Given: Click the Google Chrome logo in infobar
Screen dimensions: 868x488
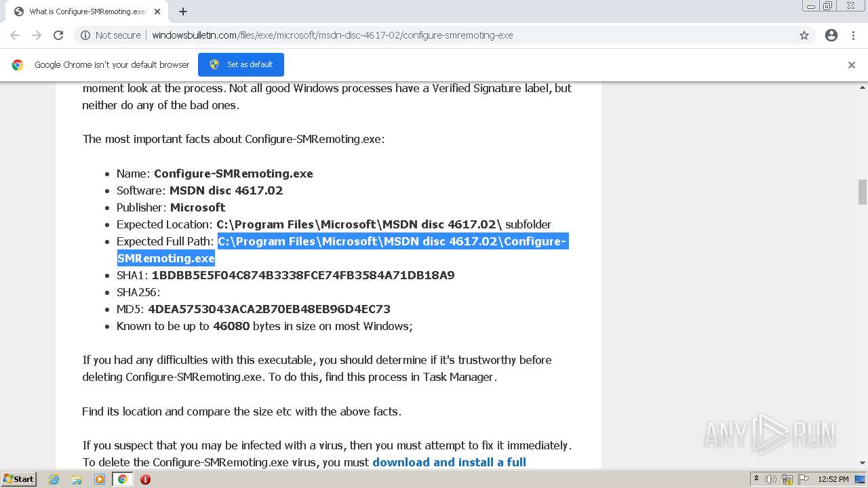Looking at the screenshot, I should coord(18,65).
